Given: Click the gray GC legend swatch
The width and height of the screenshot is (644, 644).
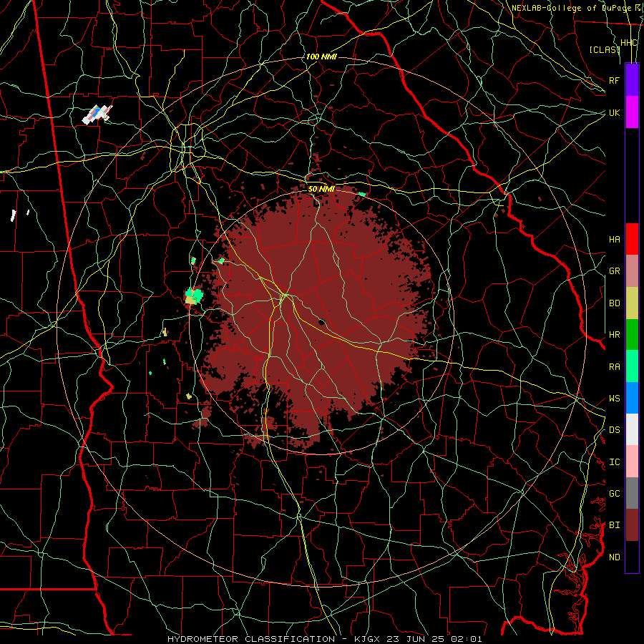Looking at the screenshot, I should [x=632, y=493].
